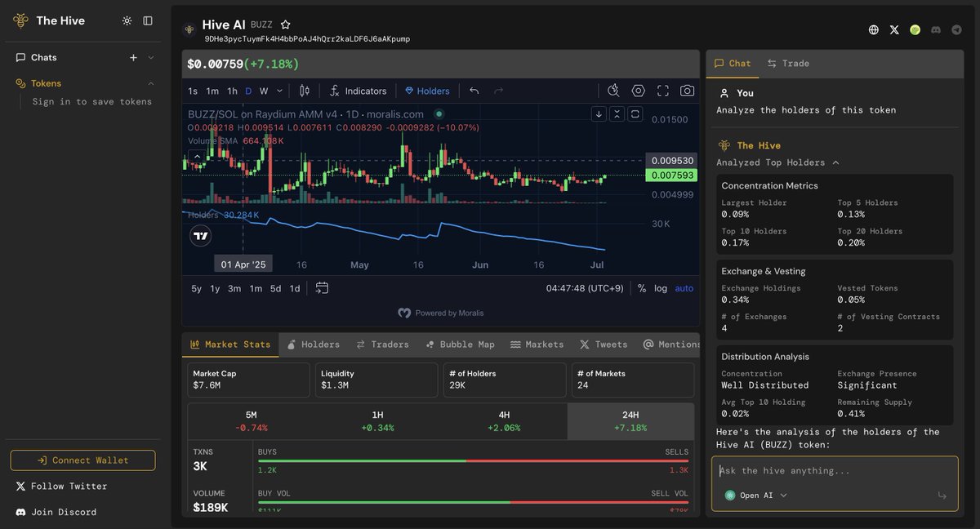The image size is (980, 529).
Task: Open the TradingView logo badge
Action: 201,236
